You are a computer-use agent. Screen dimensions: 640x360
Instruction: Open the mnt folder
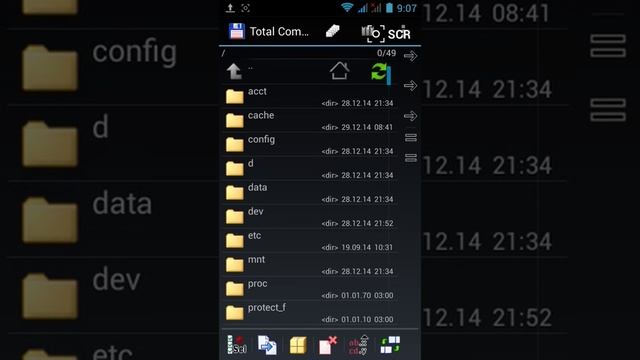308,264
